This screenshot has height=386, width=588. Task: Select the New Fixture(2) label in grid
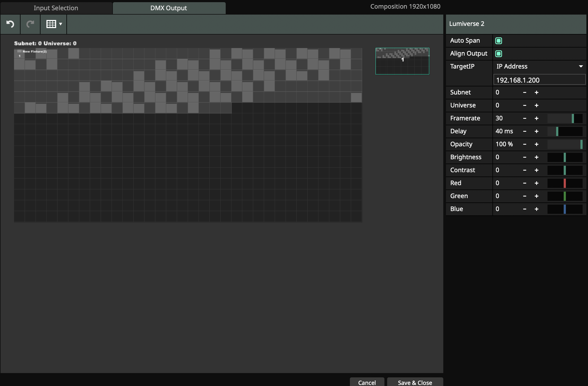point(34,52)
